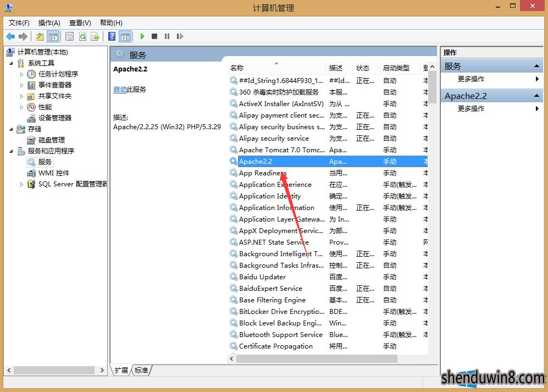
Task: Collapse the Apache2.2 section in Actions pane
Action: 536,96
